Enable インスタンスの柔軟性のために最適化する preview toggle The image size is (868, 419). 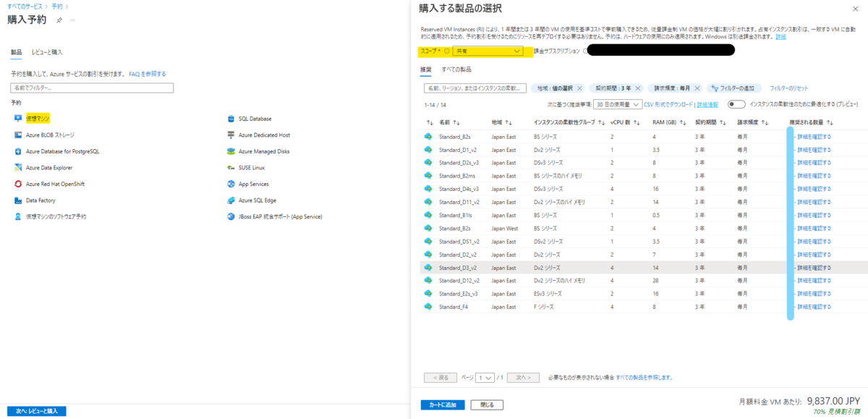point(738,105)
